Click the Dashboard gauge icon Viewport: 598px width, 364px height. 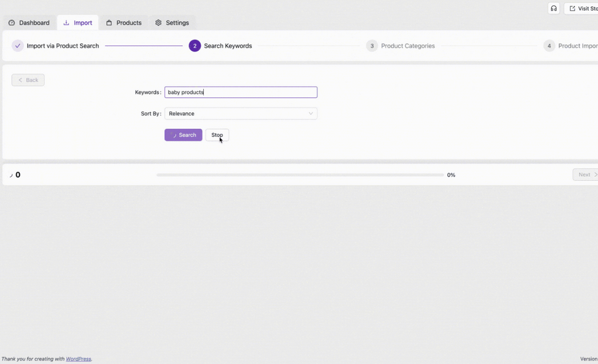(x=12, y=23)
